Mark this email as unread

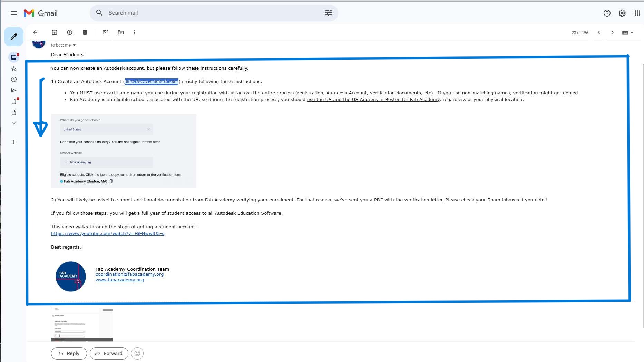[106, 32]
